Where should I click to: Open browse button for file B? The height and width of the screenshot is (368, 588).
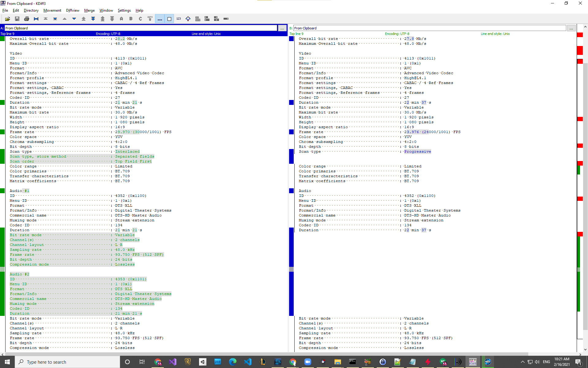click(571, 28)
